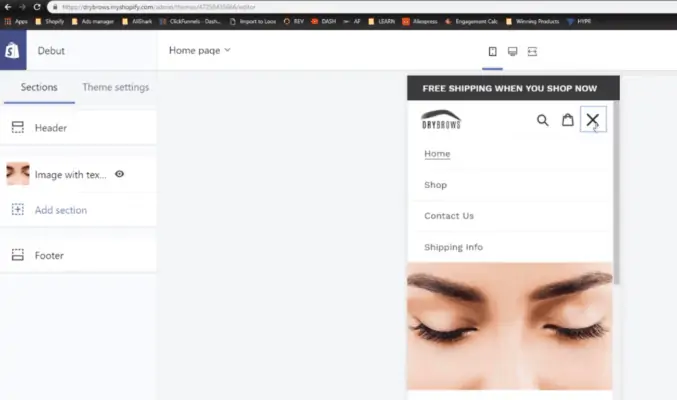
Task: Open the Ads manager bookmark
Action: [x=92, y=21]
